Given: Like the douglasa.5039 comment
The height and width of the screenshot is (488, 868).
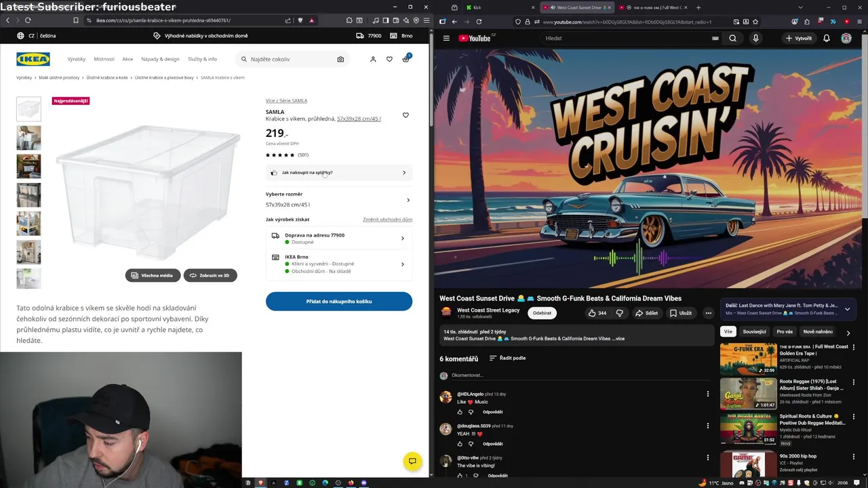Looking at the screenshot, I should 460,444.
